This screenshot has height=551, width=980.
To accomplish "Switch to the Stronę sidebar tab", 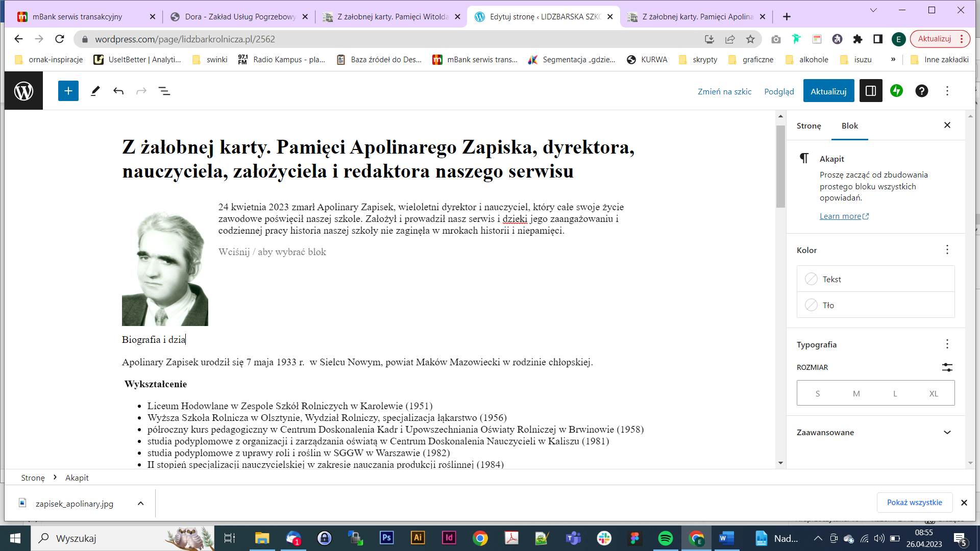I will coord(808,126).
